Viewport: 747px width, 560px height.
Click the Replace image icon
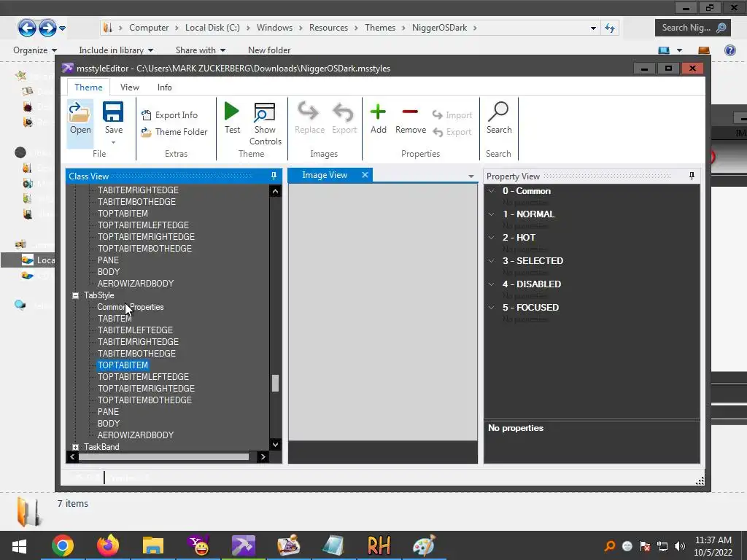pyautogui.click(x=309, y=112)
